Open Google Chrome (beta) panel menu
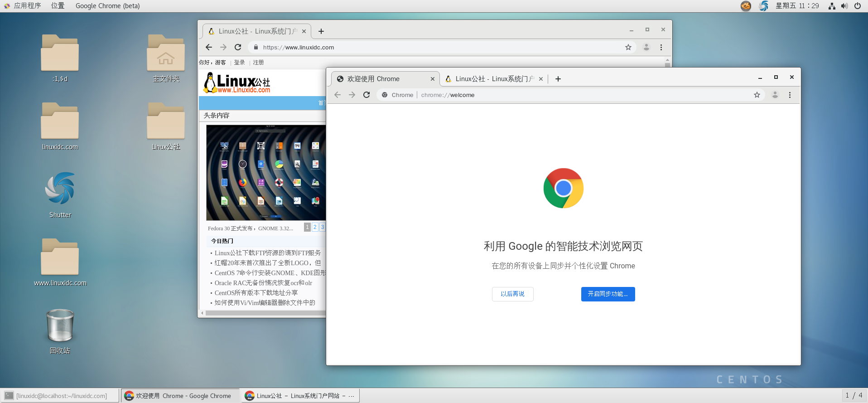The height and width of the screenshot is (403, 868). coord(107,6)
